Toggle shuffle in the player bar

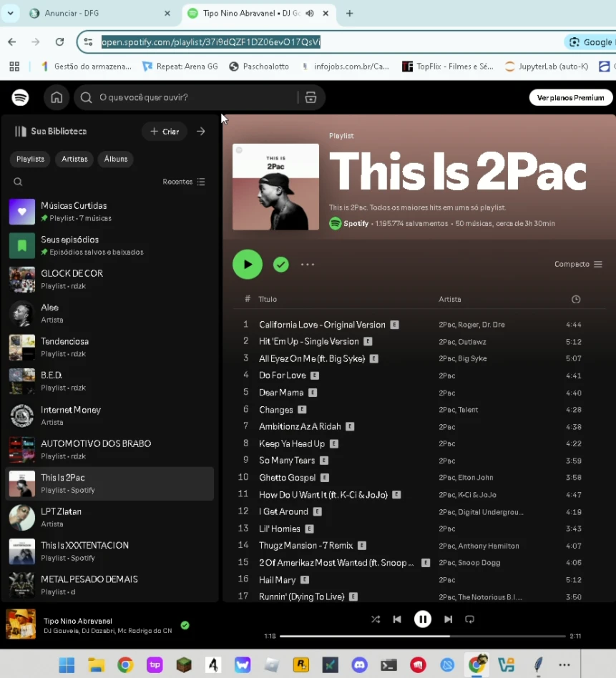point(376,619)
